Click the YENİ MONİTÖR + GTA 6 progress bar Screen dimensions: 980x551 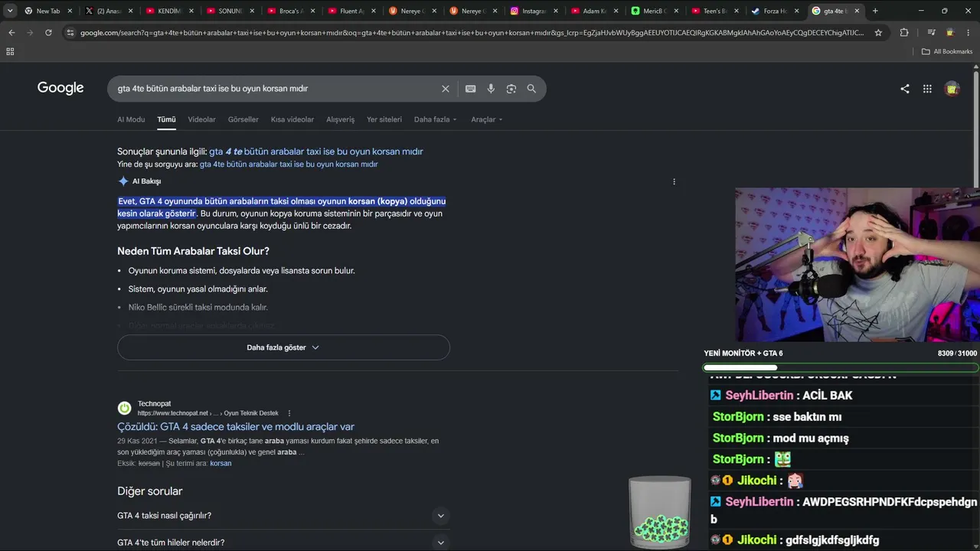click(x=841, y=368)
